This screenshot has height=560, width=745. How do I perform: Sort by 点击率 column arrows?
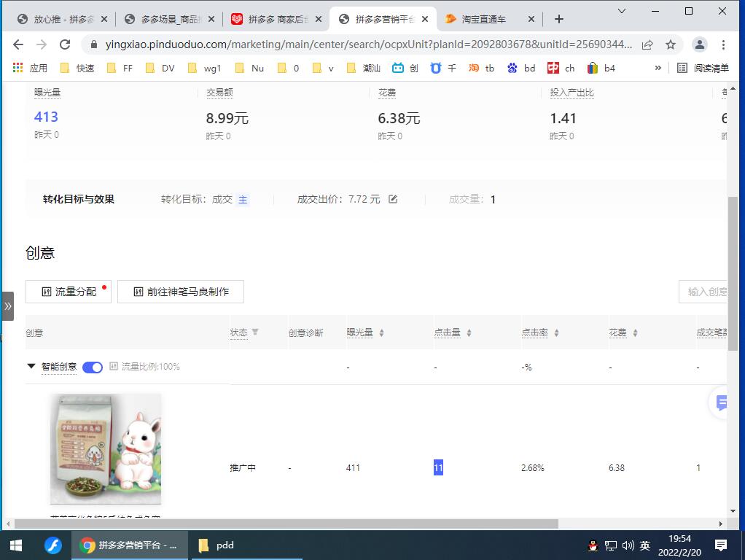(556, 332)
